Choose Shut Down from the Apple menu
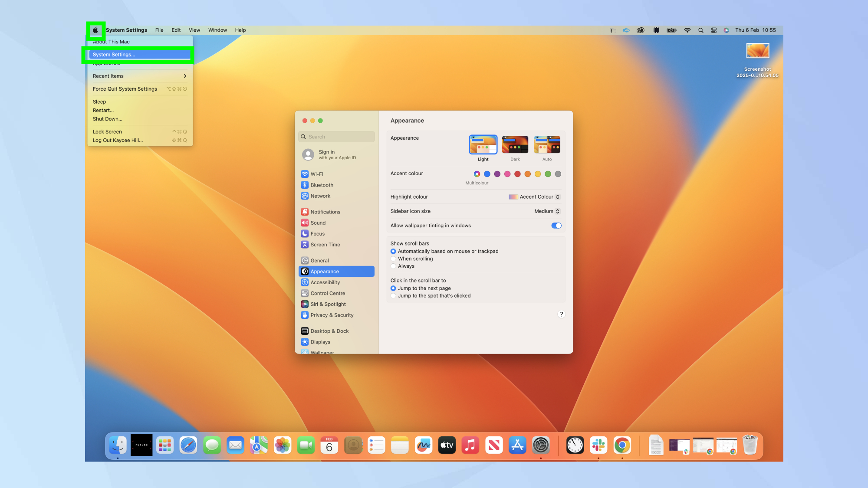 (x=107, y=119)
